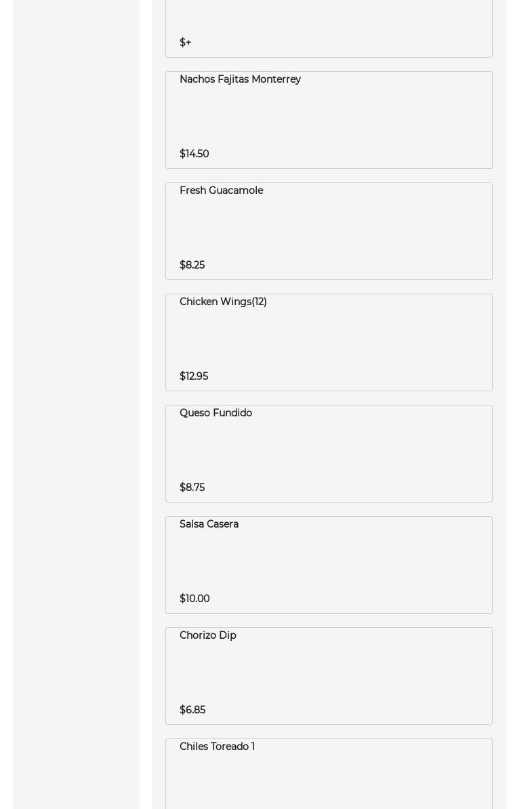This screenshot has height=809, width=532.
Task: Choose Chicken Wings(12) item title
Action: (x=223, y=302)
